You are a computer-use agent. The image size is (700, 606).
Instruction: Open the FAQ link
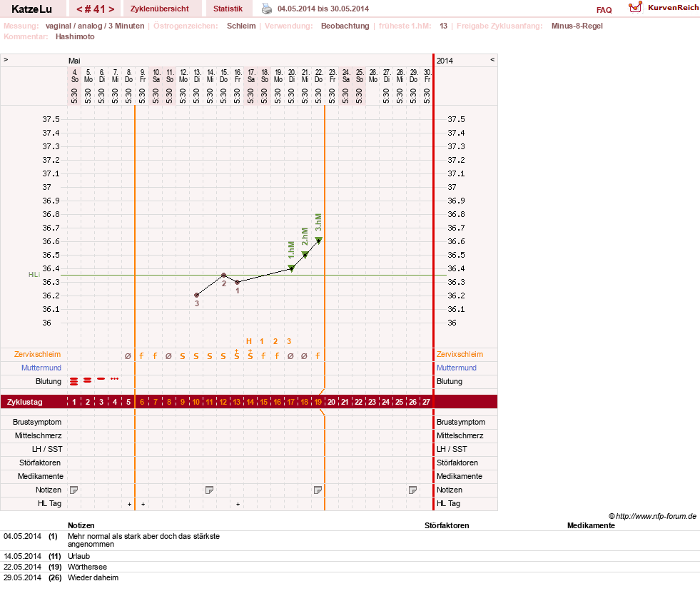coord(604,10)
